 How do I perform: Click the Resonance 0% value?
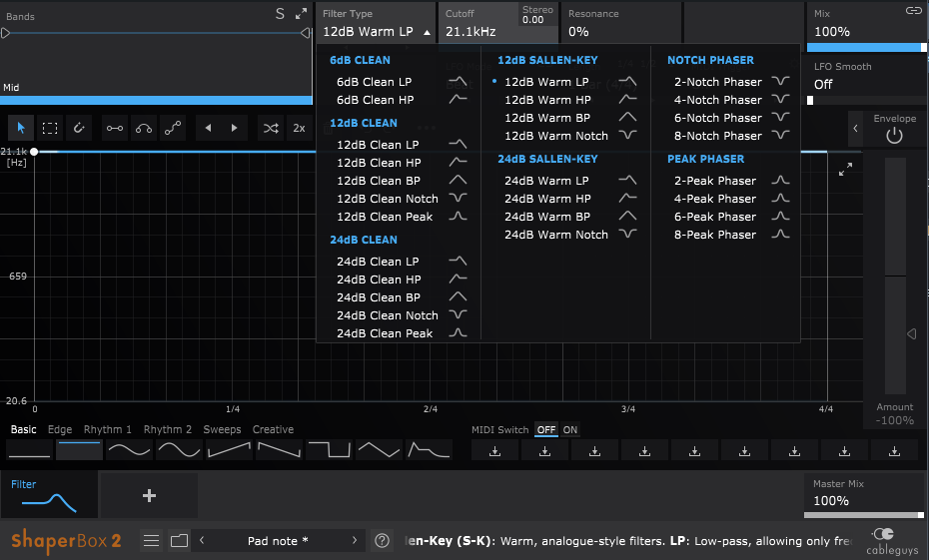point(578,32)
